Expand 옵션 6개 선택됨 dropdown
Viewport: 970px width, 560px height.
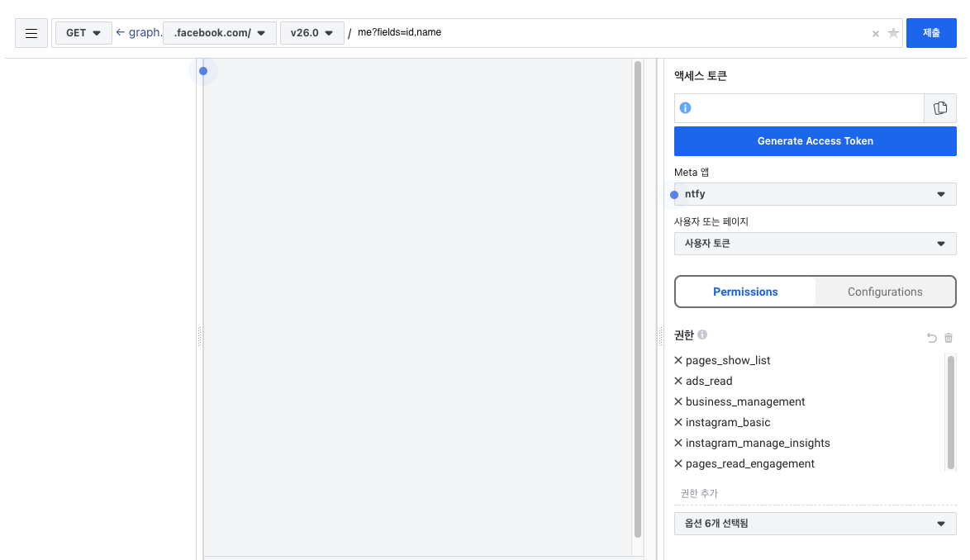815,524
